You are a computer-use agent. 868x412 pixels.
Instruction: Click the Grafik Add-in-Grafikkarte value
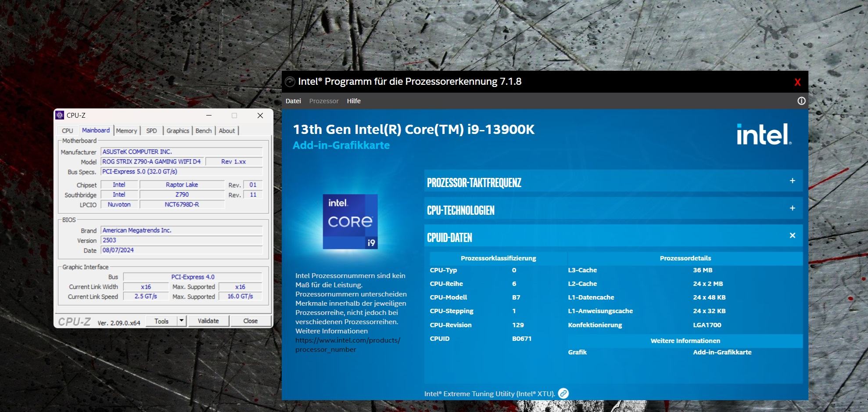[x=722, y=352]
